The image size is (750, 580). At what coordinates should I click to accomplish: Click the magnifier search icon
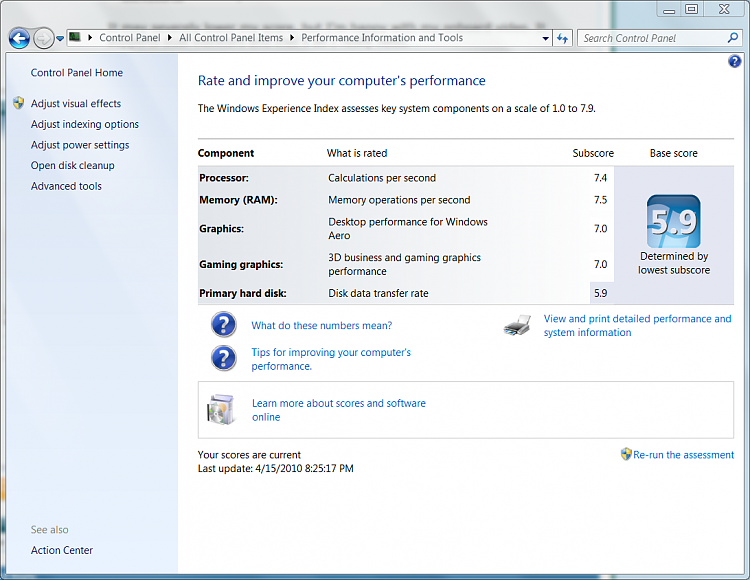732,38
